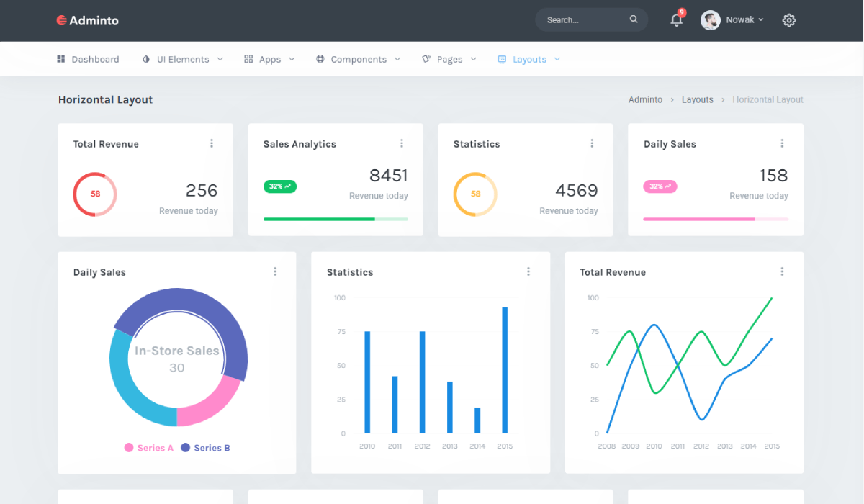Open the Components menu
The width and height of the screenshot is (864, 504).
[359, 59]
